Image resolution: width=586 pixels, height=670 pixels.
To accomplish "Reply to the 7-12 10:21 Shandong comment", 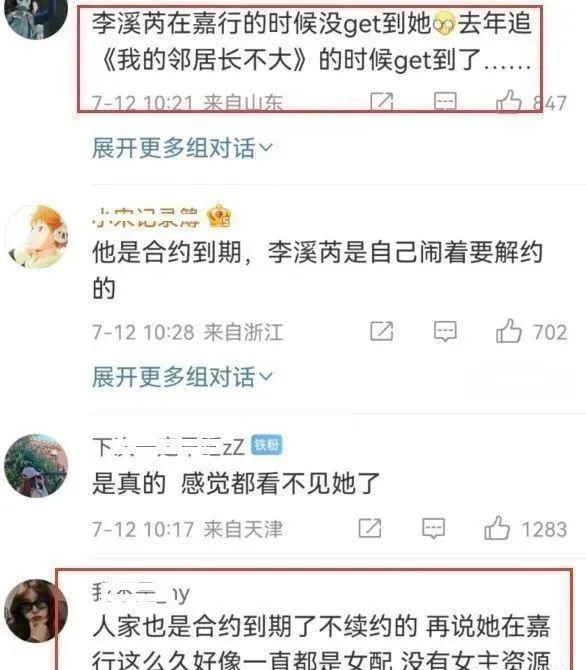I will (445, 103).
